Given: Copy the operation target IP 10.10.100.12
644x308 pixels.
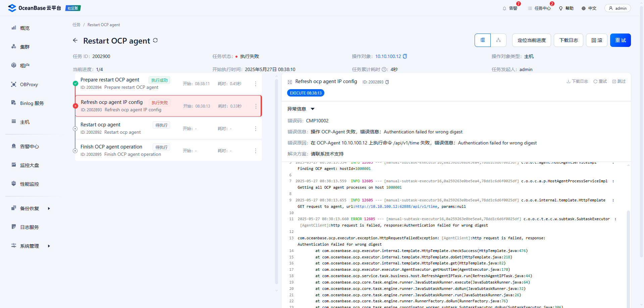Looking at the screenshot, I should coord(405,56).
